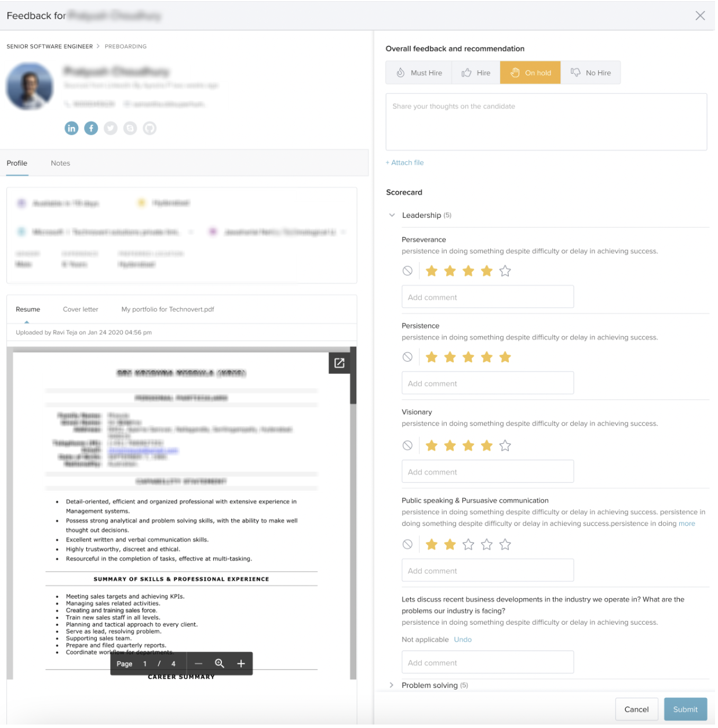Open the Cover letter tab

(81, 310)
